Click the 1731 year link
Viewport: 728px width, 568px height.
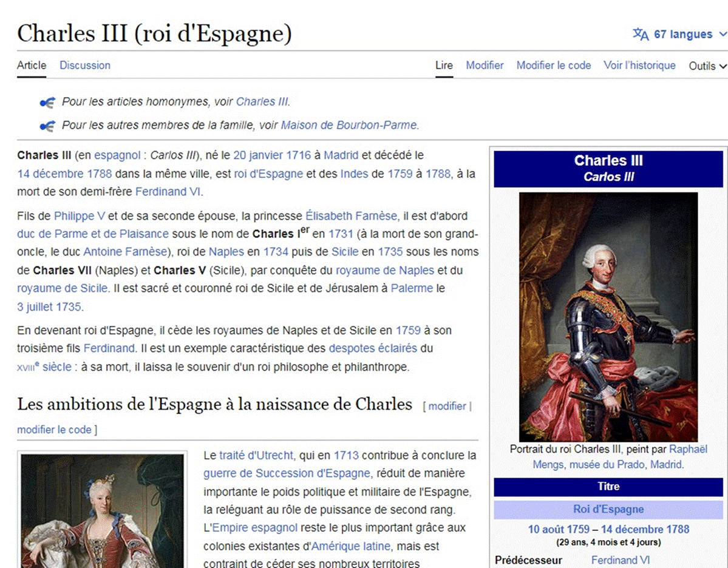coord(341,234)
